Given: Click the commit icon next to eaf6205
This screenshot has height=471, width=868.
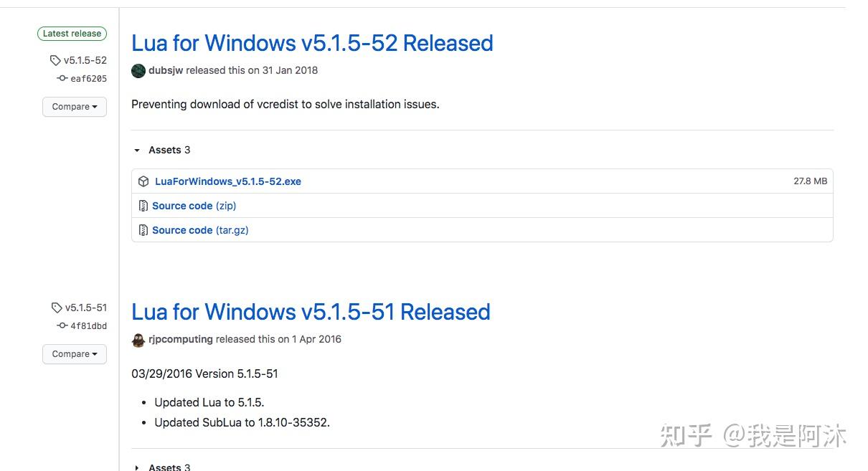Looking at the screenshot, I should (x=62, y=79).
